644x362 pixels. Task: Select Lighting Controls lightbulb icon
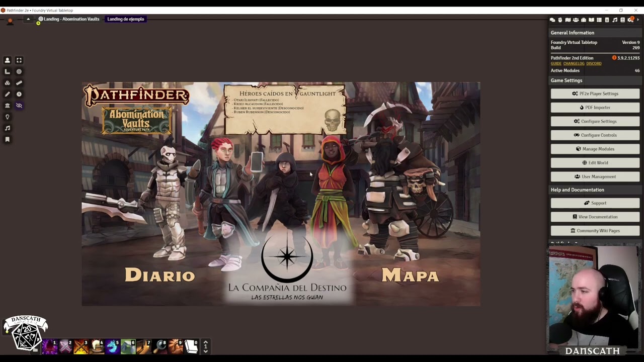(x=8, y=117)
